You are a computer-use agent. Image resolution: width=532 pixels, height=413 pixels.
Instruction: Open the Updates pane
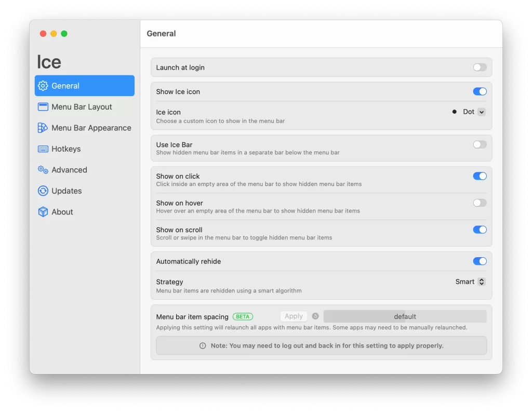[85, 191]
